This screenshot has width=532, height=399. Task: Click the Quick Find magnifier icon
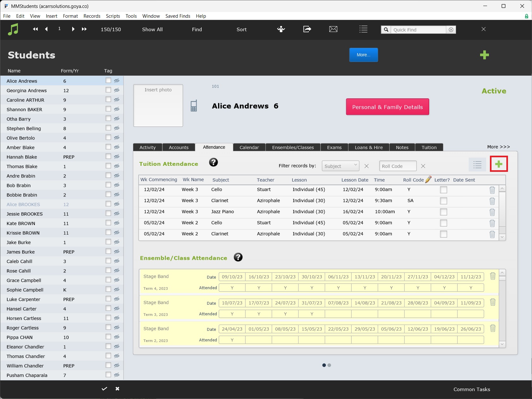(x=386, y=30)
